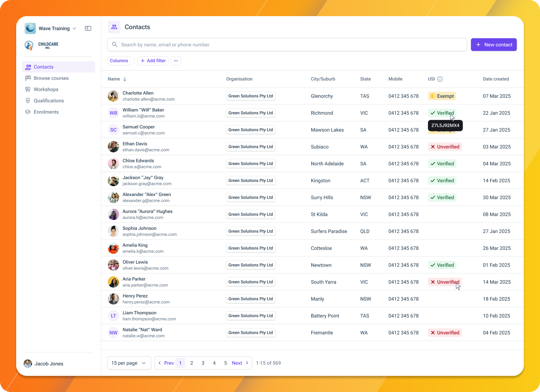540x392 pixels.
Task: Click Verified badge for Jackson Gray
Action: coord(442,181)
